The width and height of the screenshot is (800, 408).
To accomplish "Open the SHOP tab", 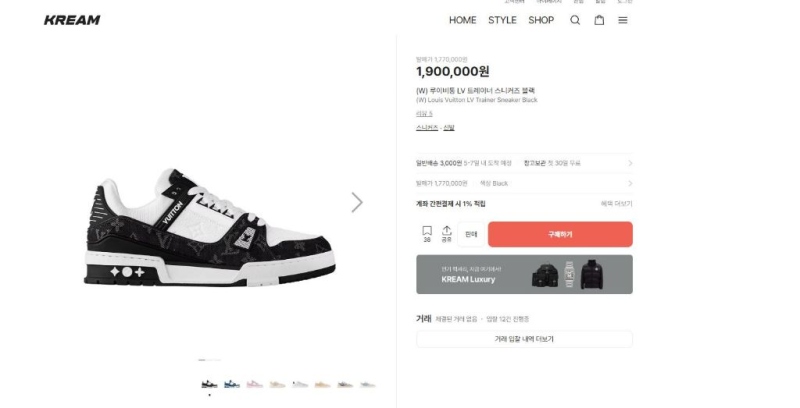I will point(541,20).
